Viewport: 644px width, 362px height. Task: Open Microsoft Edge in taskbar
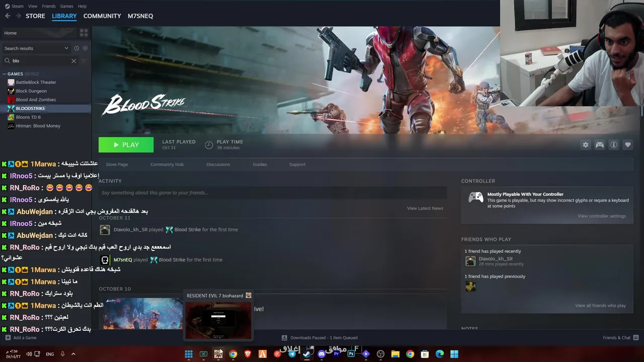[x=440, y=354]
